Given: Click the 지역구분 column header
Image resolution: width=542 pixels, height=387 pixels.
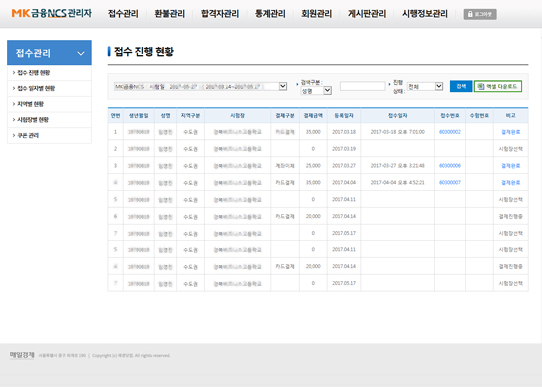Looking at the screenshot, I should pyautogui.click(x=190, y=115).
